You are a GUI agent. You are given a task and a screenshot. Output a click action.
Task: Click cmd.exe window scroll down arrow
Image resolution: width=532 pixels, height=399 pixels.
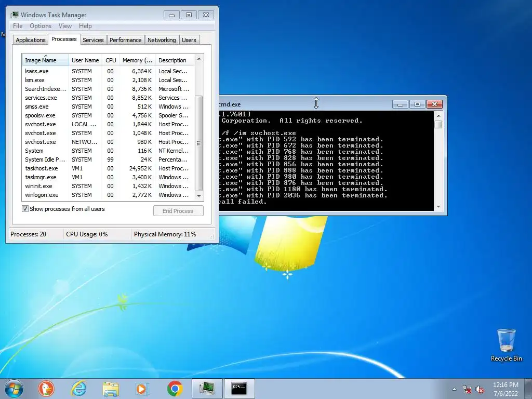438,206
